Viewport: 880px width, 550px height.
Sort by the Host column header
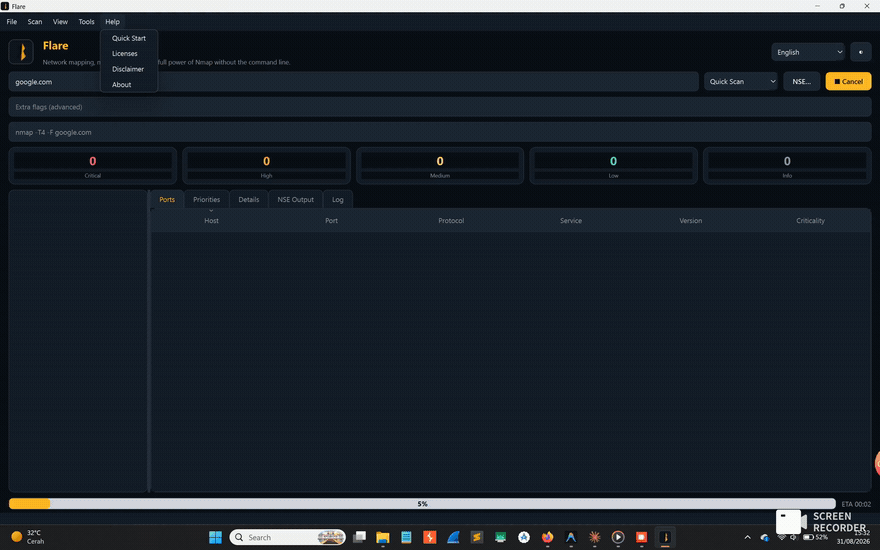tap(212, 221)
